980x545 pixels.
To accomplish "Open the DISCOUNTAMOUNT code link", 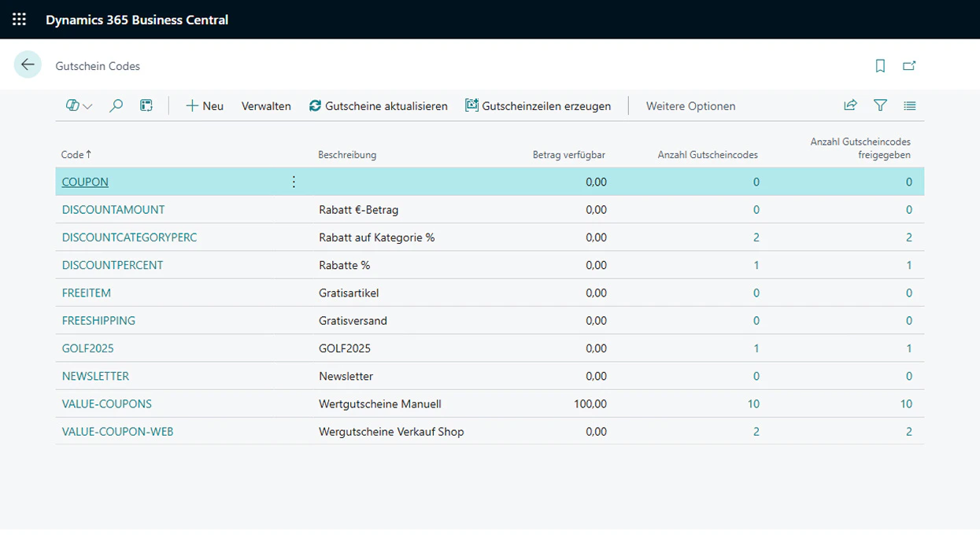I will pos(113,210).
